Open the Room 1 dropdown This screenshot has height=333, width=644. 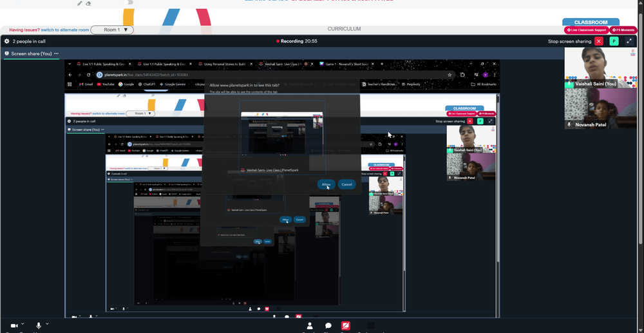[x=112, y=30]
